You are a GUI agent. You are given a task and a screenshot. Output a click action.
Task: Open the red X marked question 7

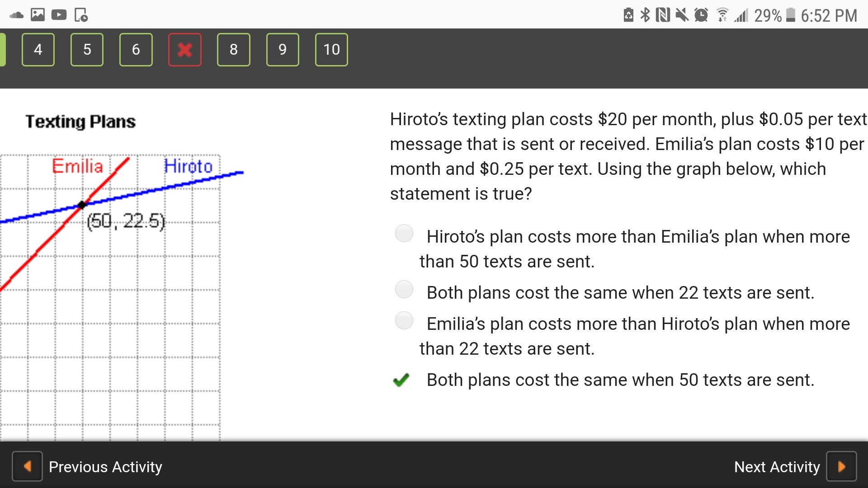184,50
